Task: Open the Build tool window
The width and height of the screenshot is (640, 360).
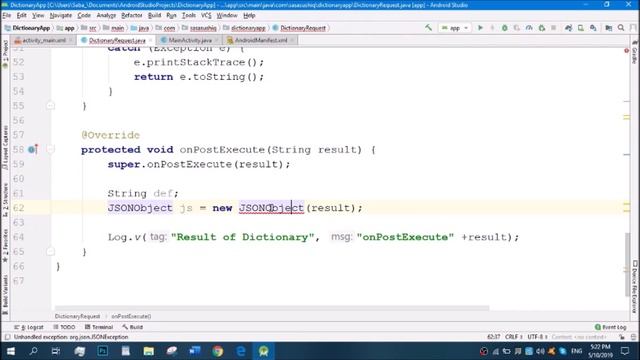Action: [x=133, y=327]
